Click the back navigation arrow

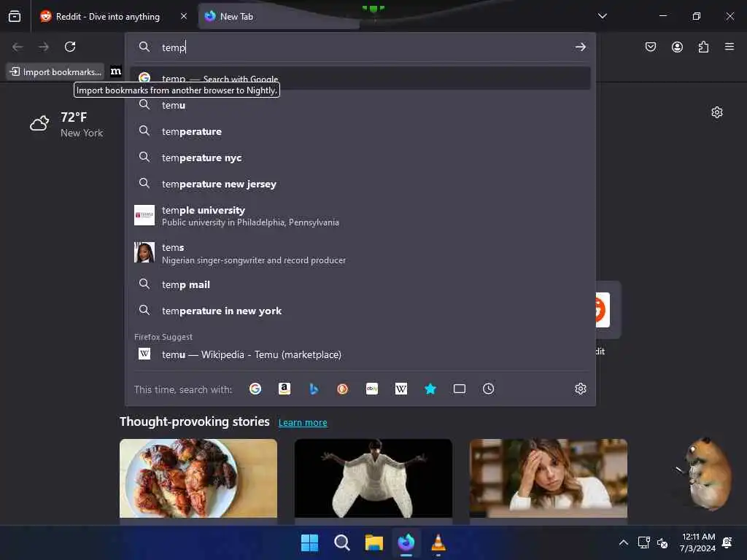coord(18,47)
